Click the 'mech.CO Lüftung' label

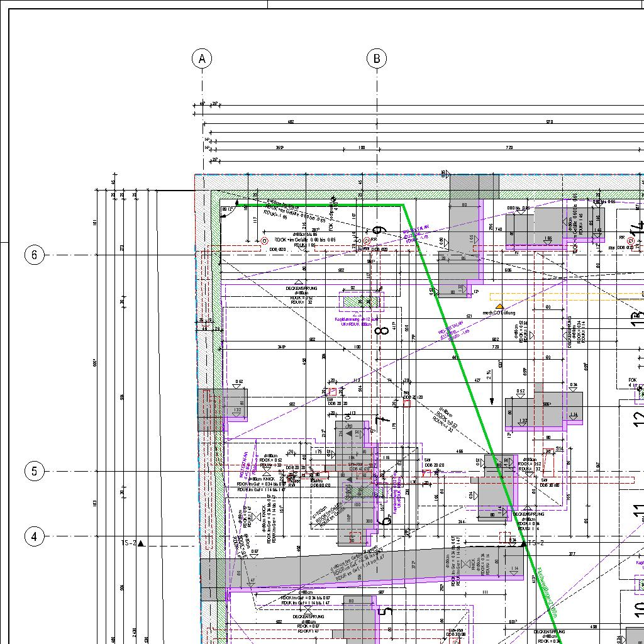pos(499,313)
